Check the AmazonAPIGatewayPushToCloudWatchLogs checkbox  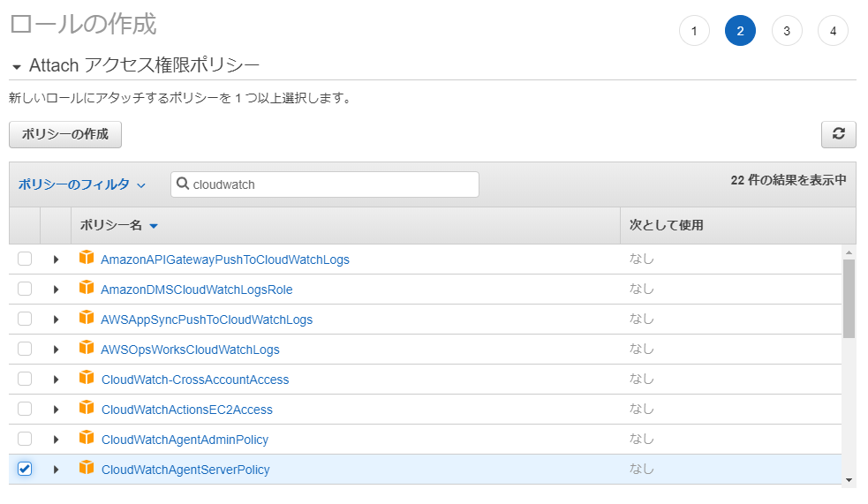click(x=25, y=259)
